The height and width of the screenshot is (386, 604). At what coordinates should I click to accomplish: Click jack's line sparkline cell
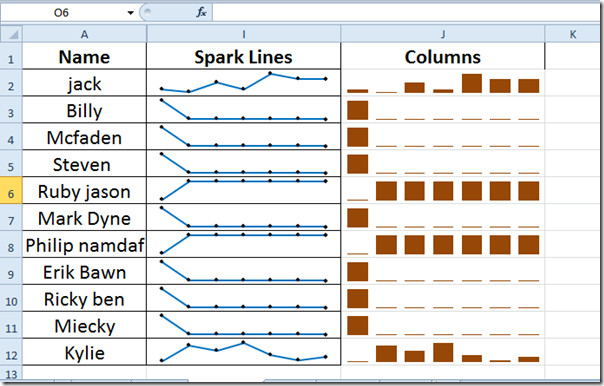pyautogui.click(x=243, y=83)
